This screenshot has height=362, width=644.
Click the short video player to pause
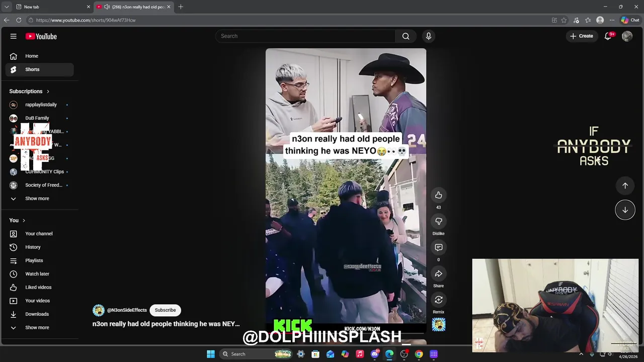pos(346,191)
